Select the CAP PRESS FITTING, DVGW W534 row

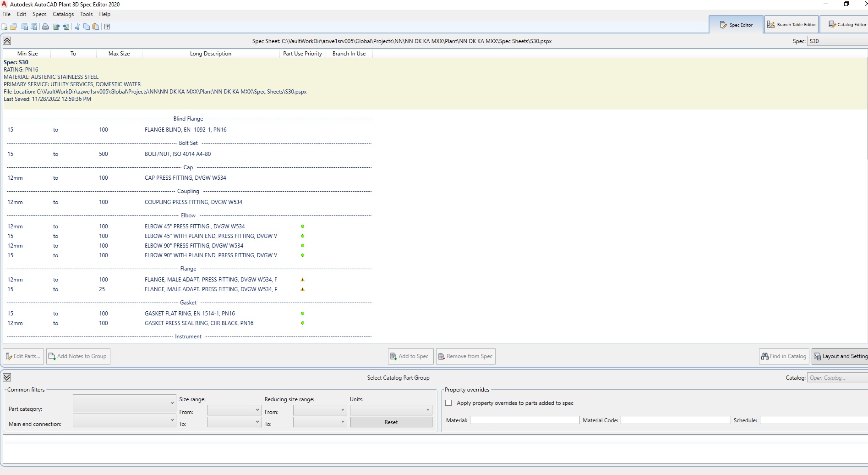tap(189, 178)
